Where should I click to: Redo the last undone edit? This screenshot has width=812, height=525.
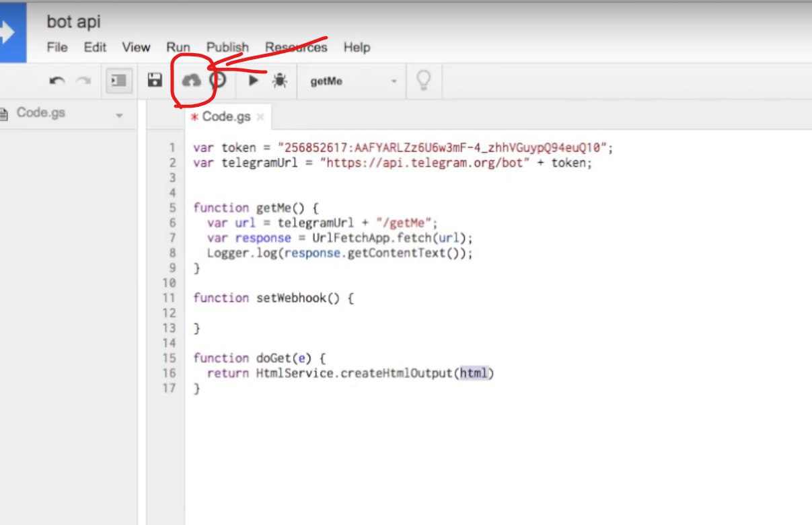83,81
